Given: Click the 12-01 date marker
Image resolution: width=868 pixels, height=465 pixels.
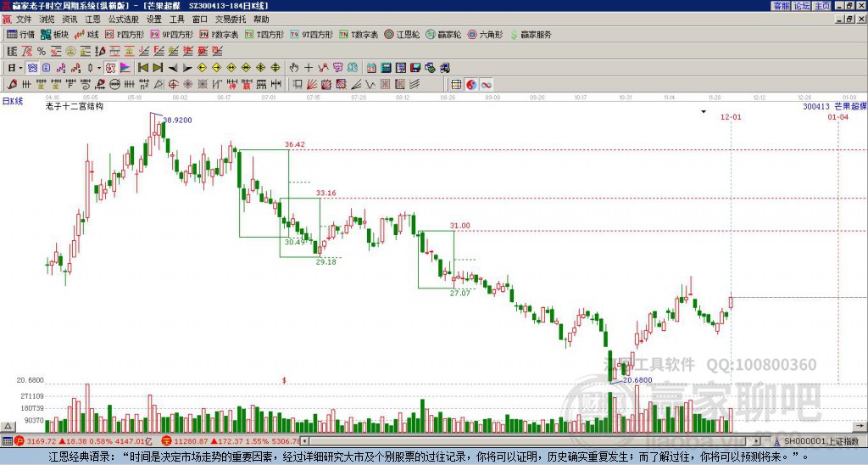Looking at the screenshot, I should (730, 117).
